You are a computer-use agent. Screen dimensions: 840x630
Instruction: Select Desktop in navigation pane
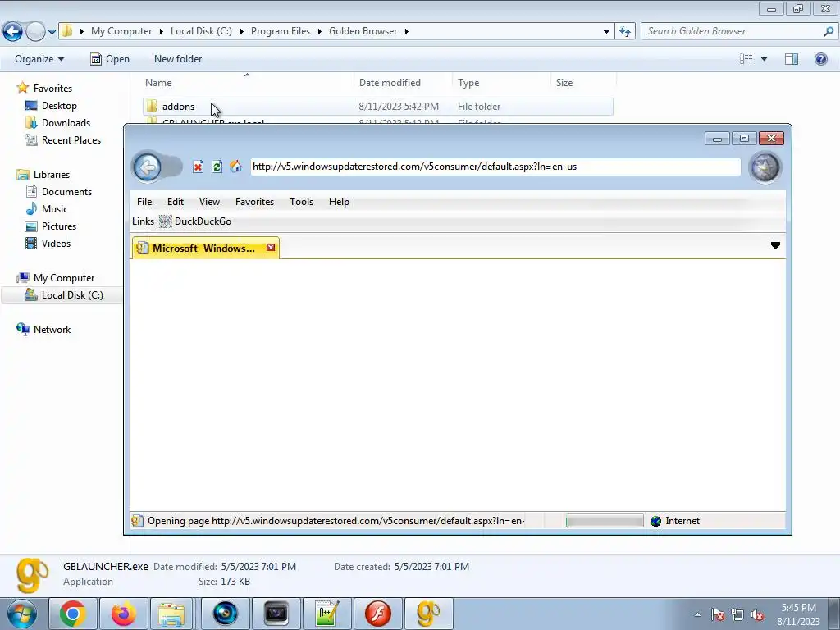pos(59,106)
